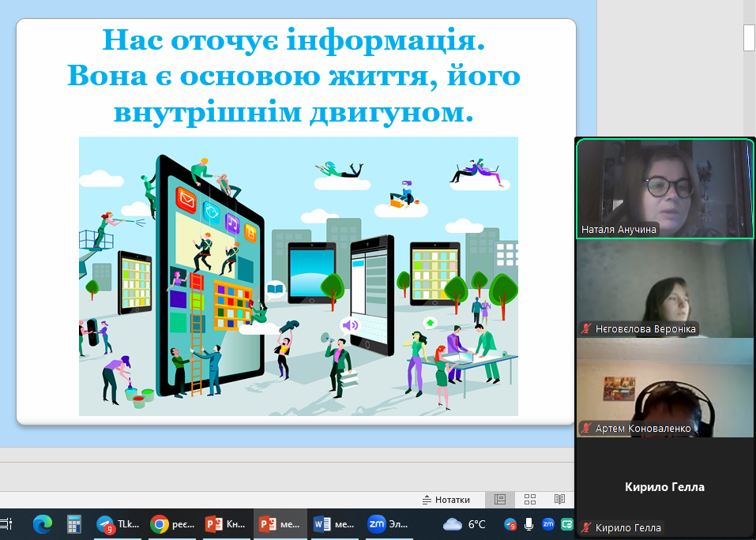756x540 pixels.
Task: Open the Zoom window in taskbar
Action: [x=388, y=523]
